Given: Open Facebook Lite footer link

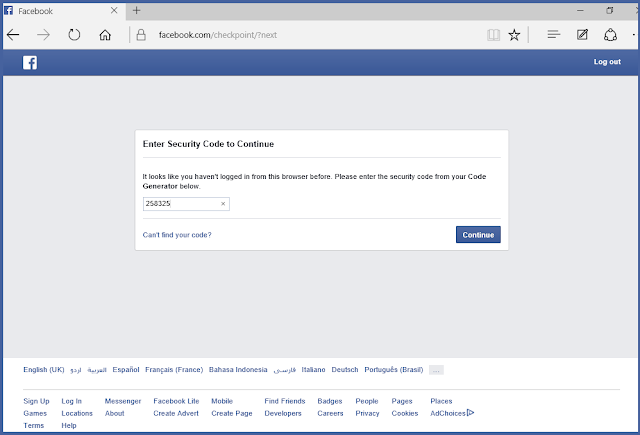Looking at the screenshot, I should (176, 401).
